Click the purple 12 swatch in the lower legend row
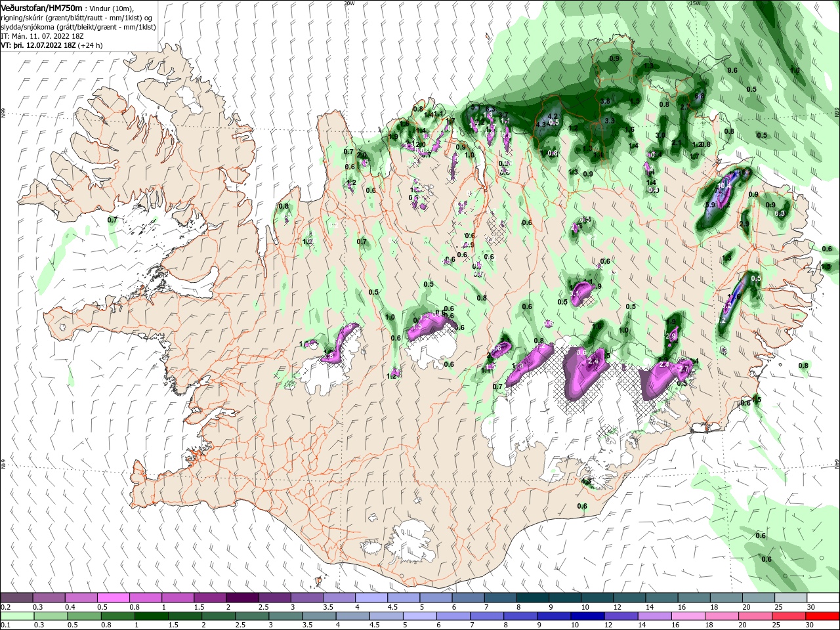 click(x=620, y=616)
